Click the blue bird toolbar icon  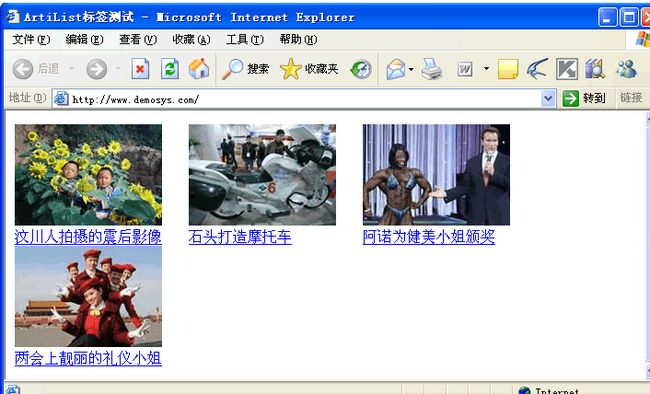(x=537, y=69)
